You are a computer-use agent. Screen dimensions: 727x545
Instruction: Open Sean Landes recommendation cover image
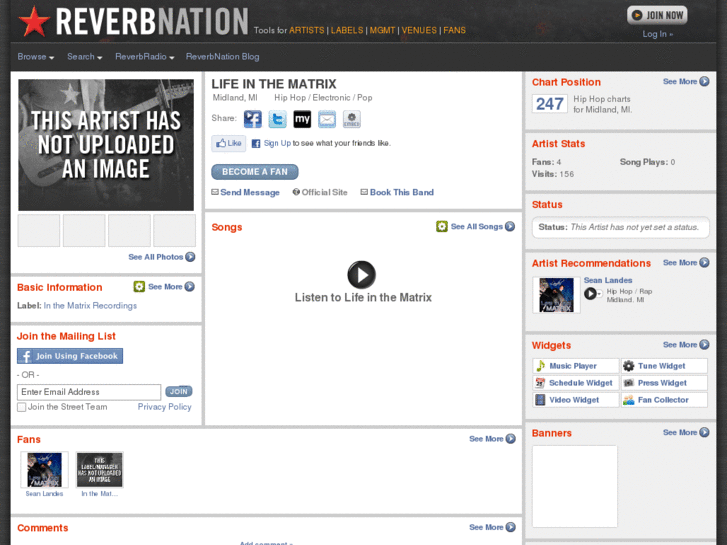(556, 295)
